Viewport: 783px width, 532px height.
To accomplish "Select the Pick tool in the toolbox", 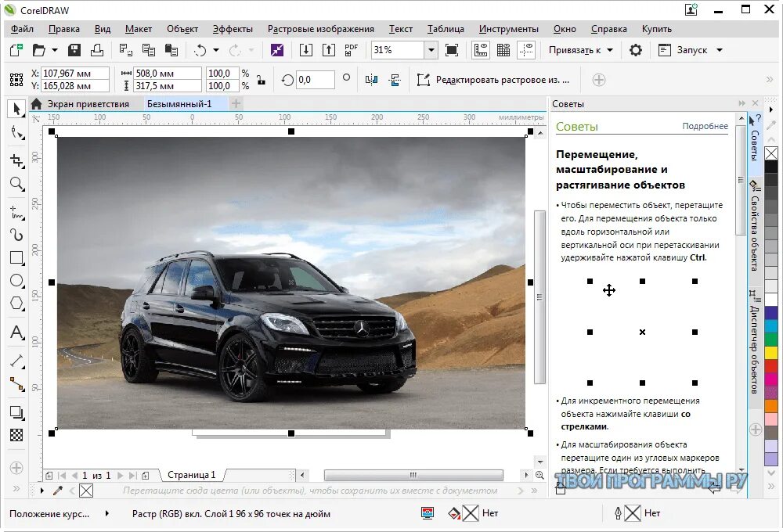I will (x=16, y=110).
